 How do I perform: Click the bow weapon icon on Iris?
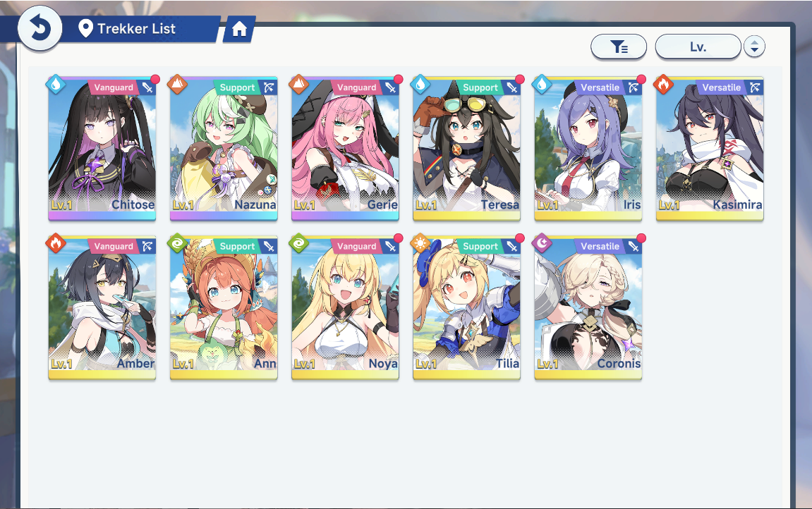pyautogui.click(x=634, y=87)
